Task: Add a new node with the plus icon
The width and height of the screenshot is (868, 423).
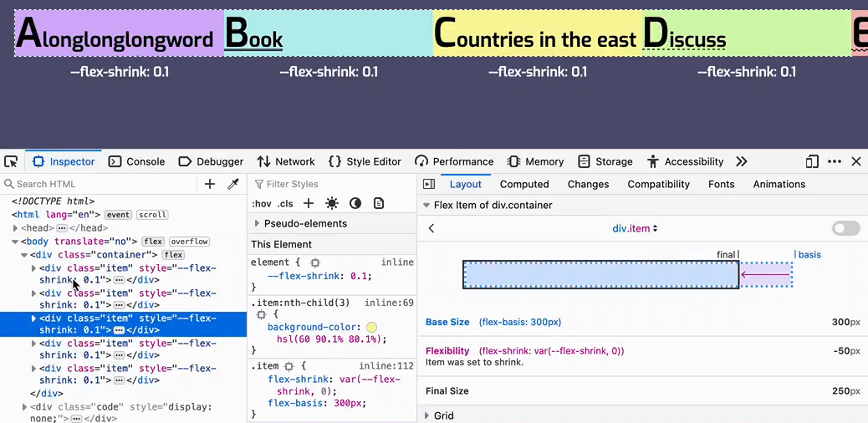Action: [210, 184]
